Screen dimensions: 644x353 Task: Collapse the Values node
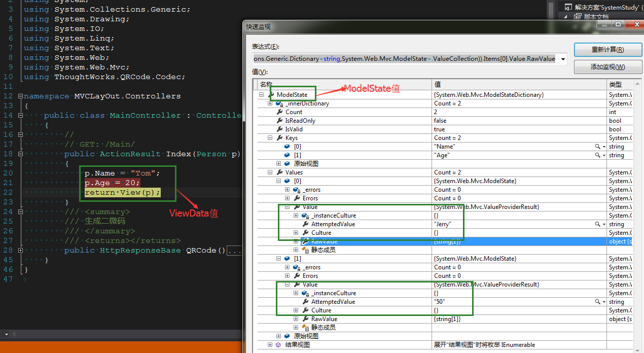[270, 172]
